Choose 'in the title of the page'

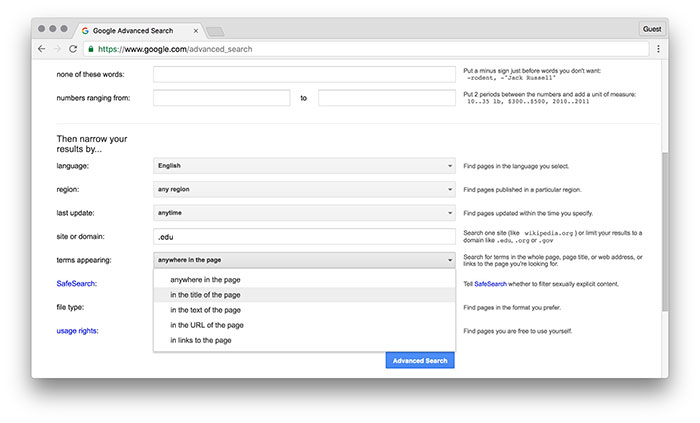coord(205,295)
